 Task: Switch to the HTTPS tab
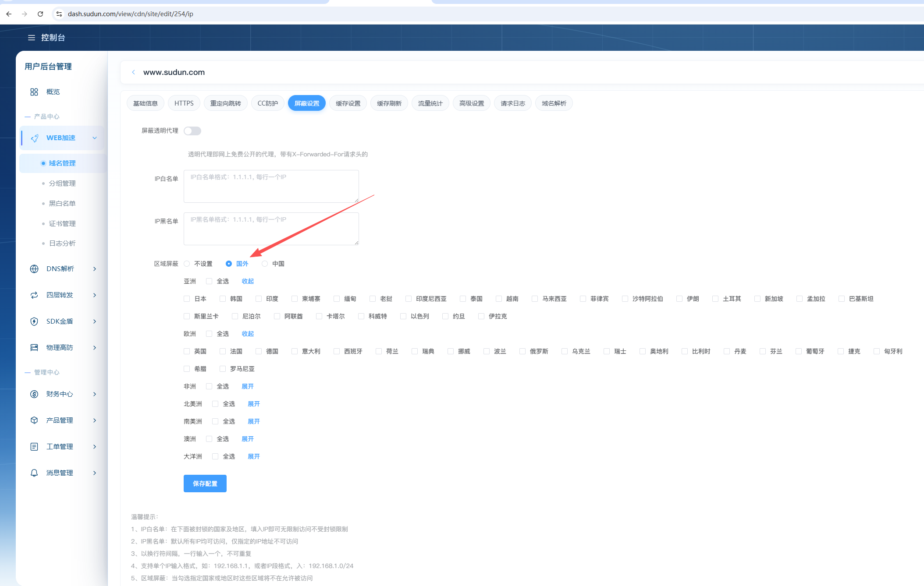point(184,103)
